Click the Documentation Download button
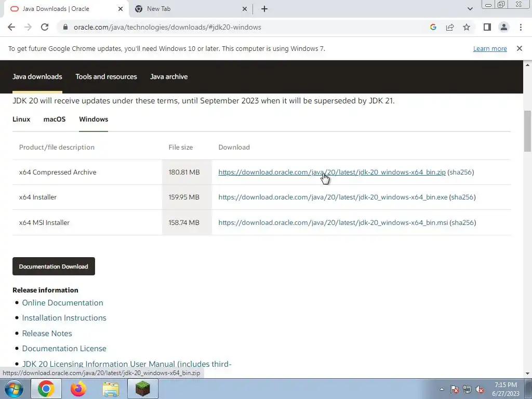 point(54,267)
